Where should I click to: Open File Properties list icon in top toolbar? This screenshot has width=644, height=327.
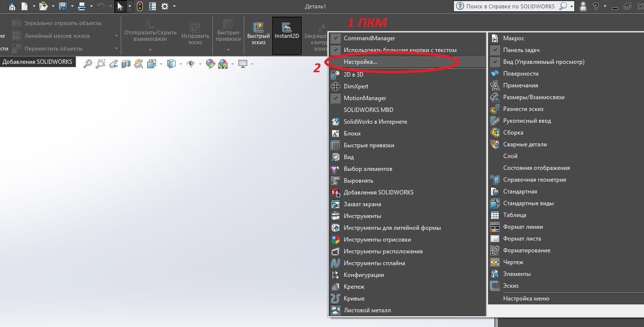[153, 6]
